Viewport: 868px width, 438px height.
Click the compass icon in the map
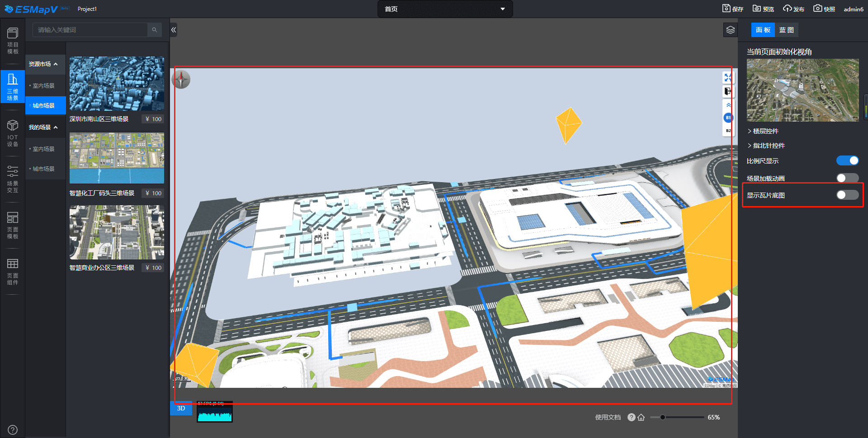181,80
